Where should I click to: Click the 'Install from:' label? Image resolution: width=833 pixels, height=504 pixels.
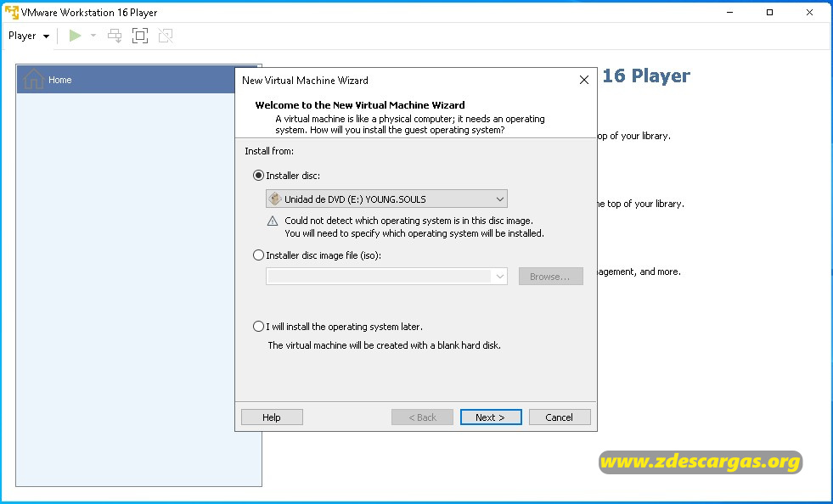tap(269, 151)
